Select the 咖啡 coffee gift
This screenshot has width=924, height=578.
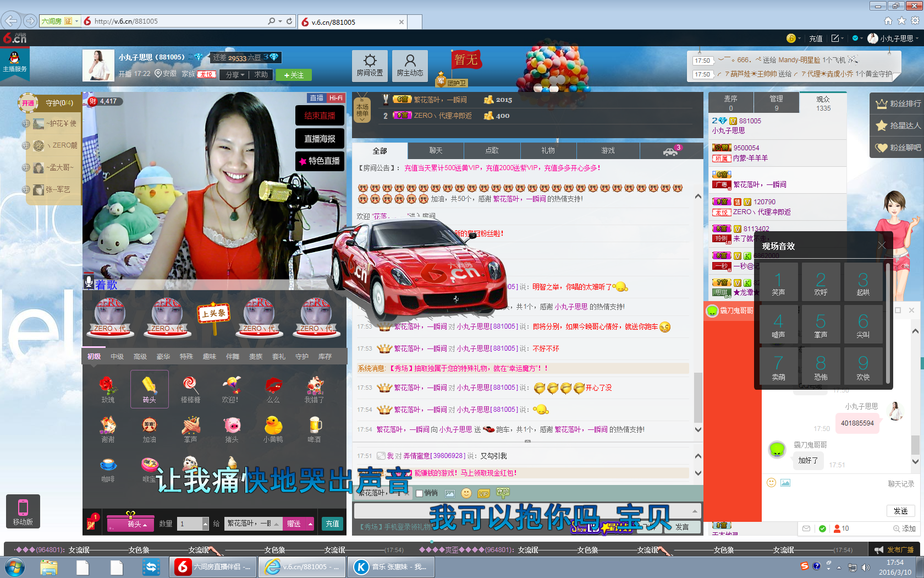click(x=108, y=469)
